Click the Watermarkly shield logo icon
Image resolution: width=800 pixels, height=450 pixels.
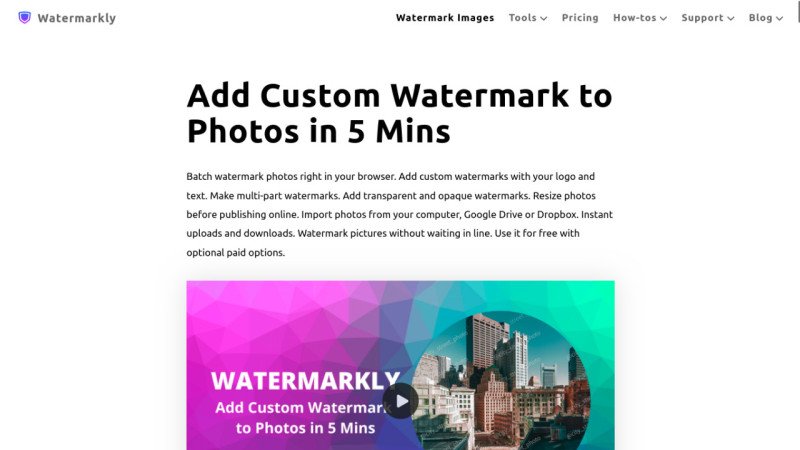[24, 18]
